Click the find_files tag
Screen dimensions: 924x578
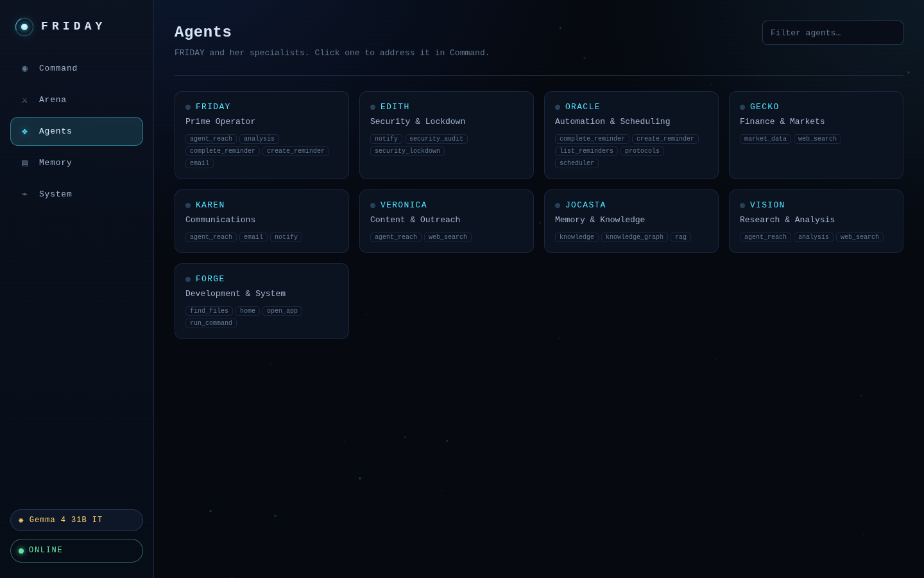pos(209,311)
